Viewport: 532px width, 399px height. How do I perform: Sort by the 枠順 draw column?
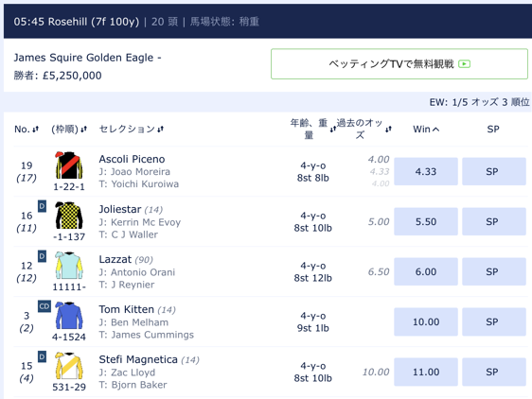click(x=69, y=130)
